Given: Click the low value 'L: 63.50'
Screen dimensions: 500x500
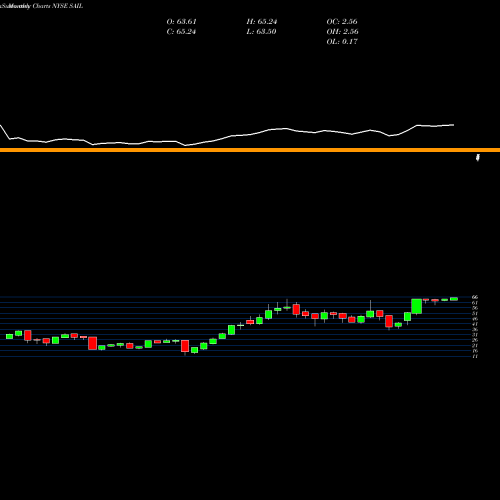Looking at the screenshot, I should point(261,32).
